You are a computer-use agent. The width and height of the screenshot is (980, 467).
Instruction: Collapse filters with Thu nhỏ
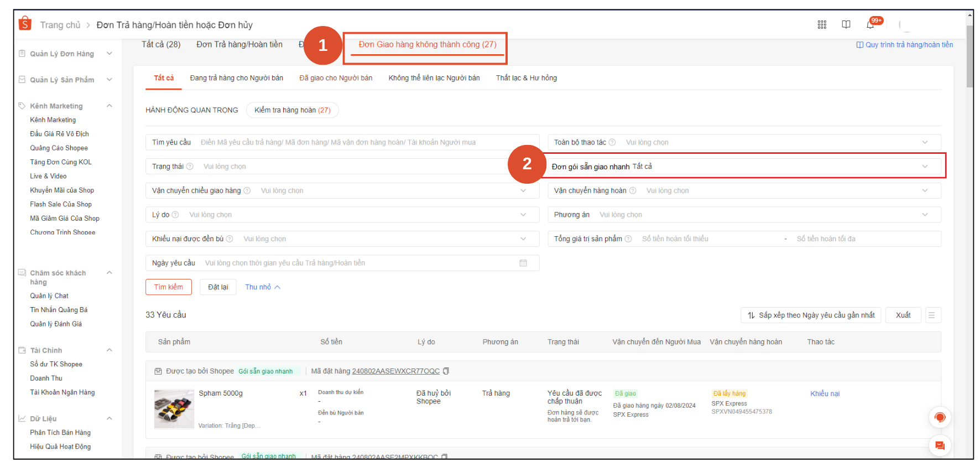[x=263, y=287]
